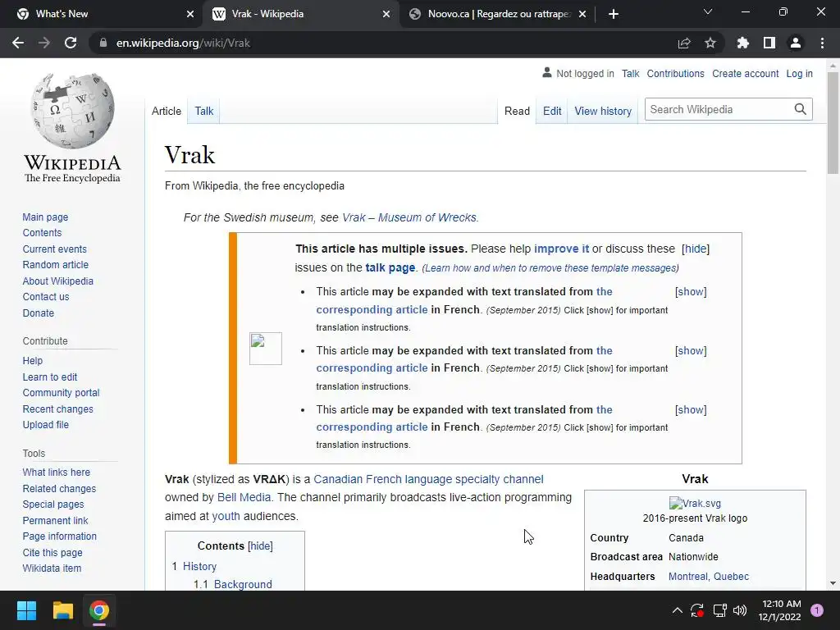This screenshot has width=840, height=630.
Task: Show first translation instructions
Action: [x=691, y=292]
